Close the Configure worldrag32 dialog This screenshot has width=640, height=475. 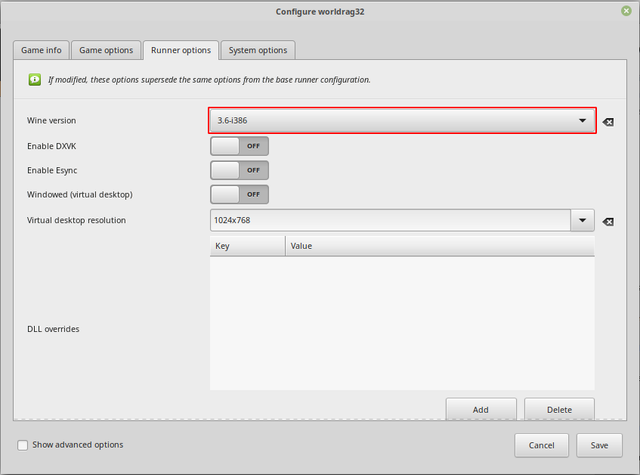pyautogui.click(x=626, y=11)
